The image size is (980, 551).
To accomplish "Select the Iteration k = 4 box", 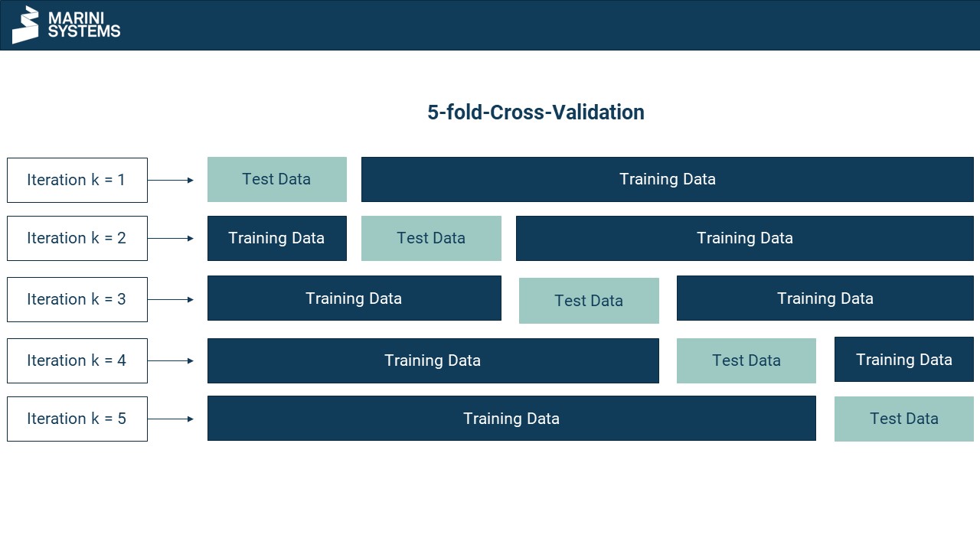I will pyautogui.click(x=77, y=360).
